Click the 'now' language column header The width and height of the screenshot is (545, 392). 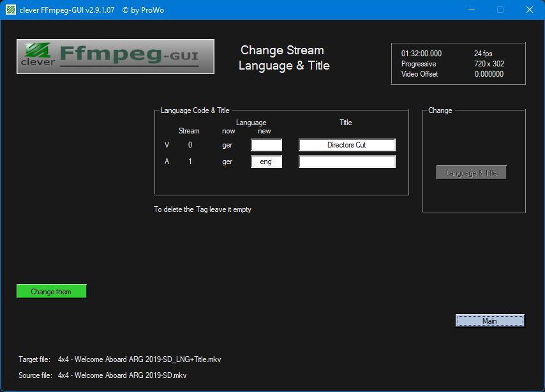point(228,131)
